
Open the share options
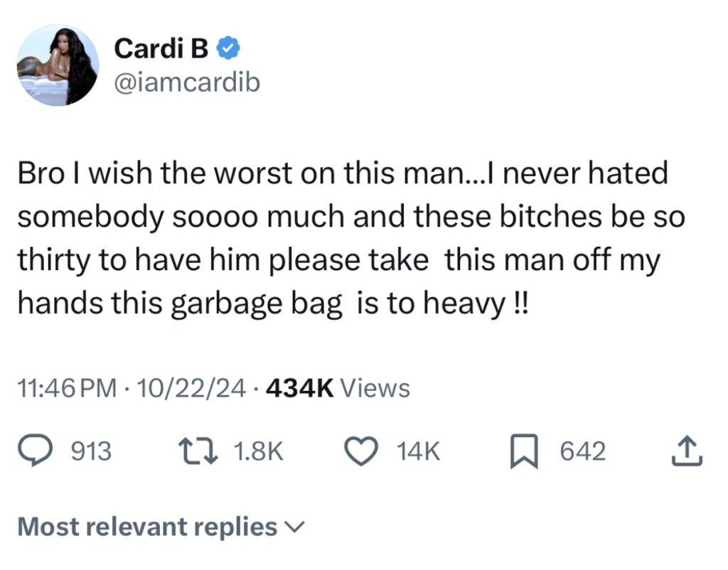687,449
